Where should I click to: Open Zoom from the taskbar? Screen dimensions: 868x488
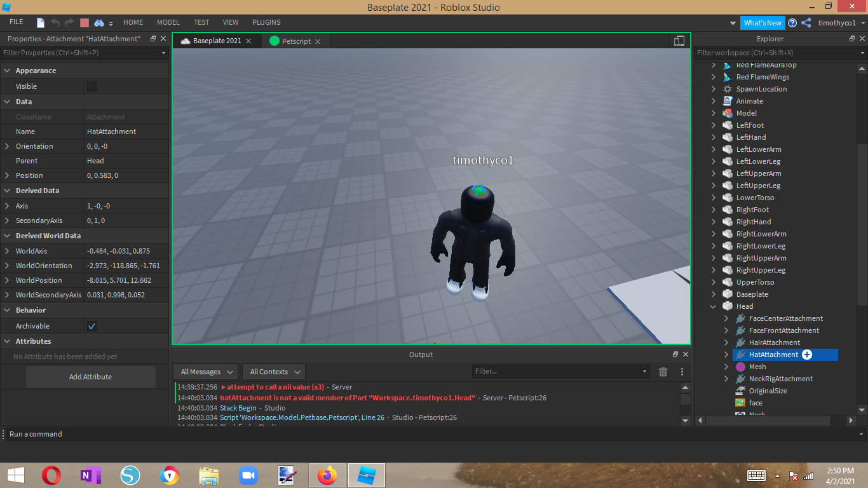tap(249, 475)
